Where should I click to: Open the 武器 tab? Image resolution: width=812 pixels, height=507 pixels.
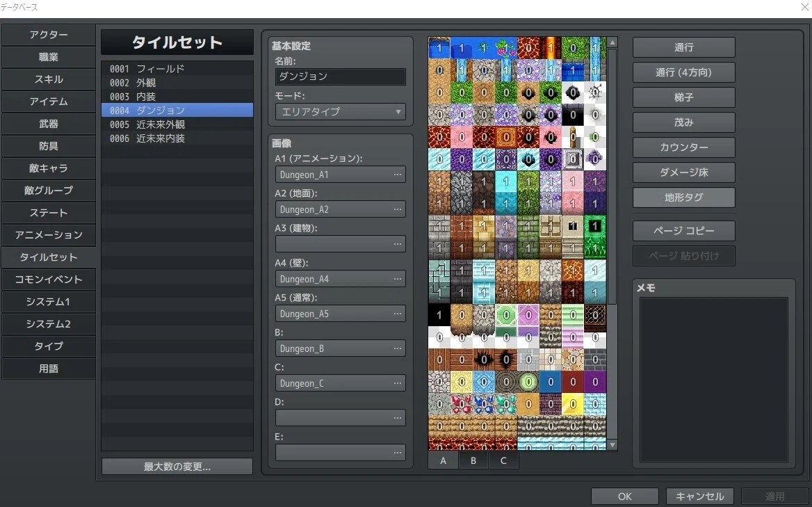click(x=49, y=124)
